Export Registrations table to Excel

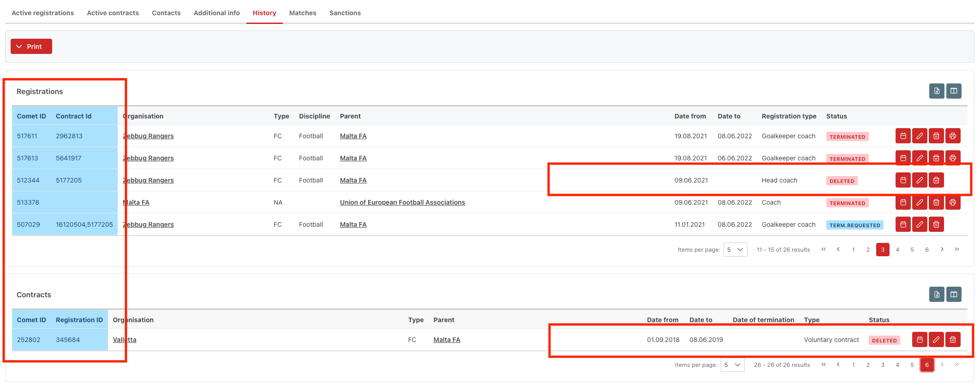click(x=937, y=91)
